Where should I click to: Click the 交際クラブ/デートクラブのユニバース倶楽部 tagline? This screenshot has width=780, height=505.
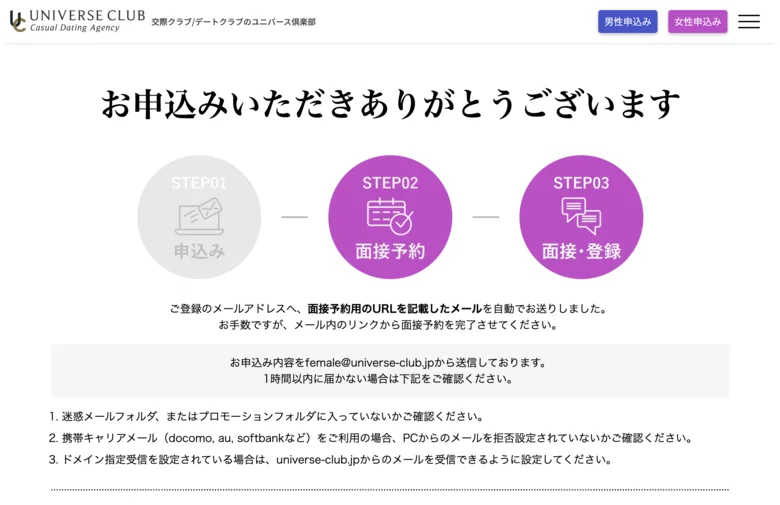[x=233, y=22]
